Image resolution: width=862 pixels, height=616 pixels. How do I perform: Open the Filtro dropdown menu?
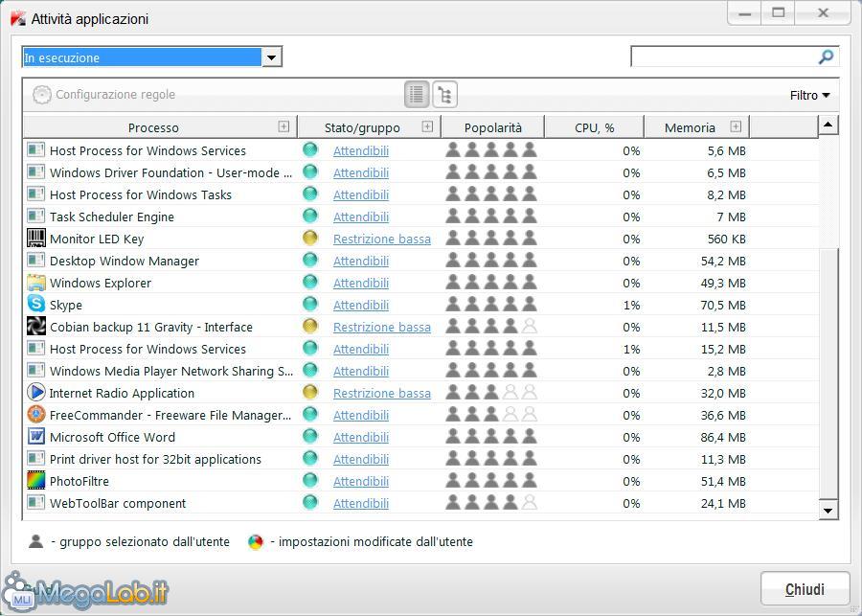click(x=809, y=95)
